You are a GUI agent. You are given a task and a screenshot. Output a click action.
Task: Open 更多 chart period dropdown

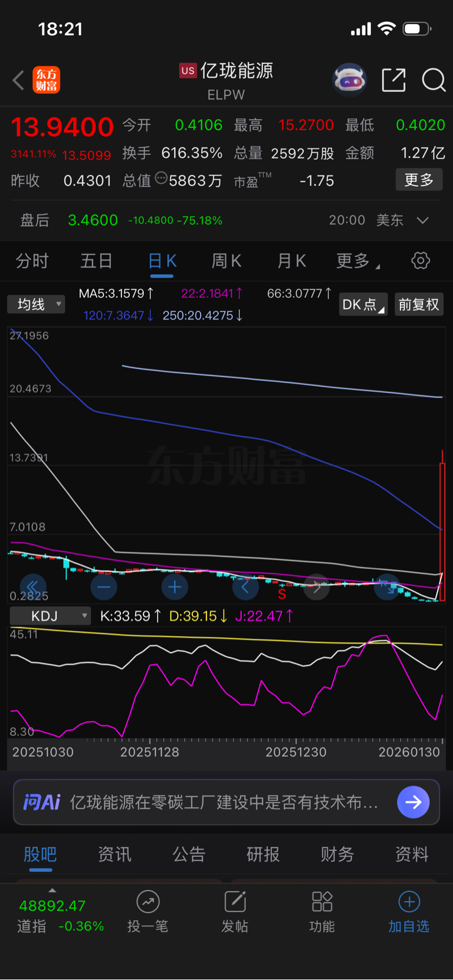pyautogui.click(x=358, y=260)
